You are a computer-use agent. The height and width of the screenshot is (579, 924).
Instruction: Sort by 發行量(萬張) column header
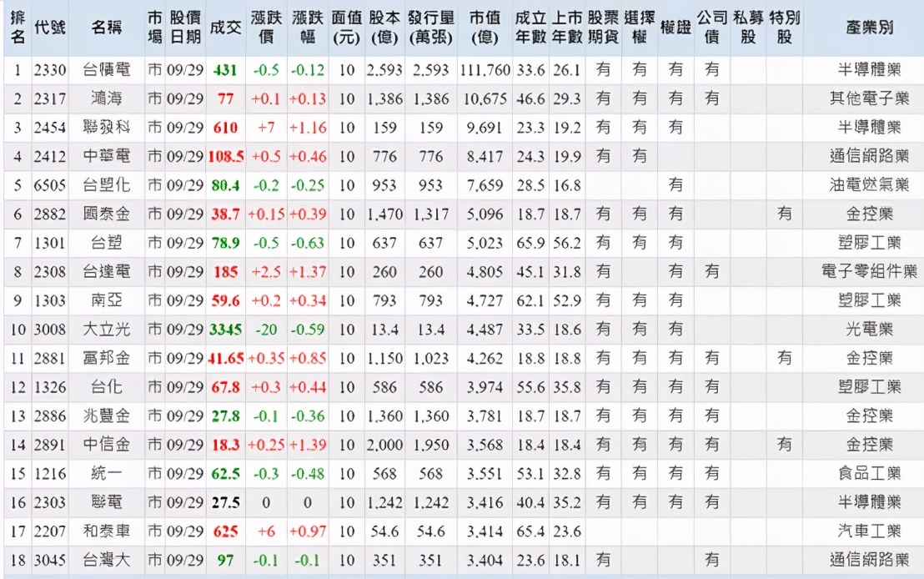430,27
